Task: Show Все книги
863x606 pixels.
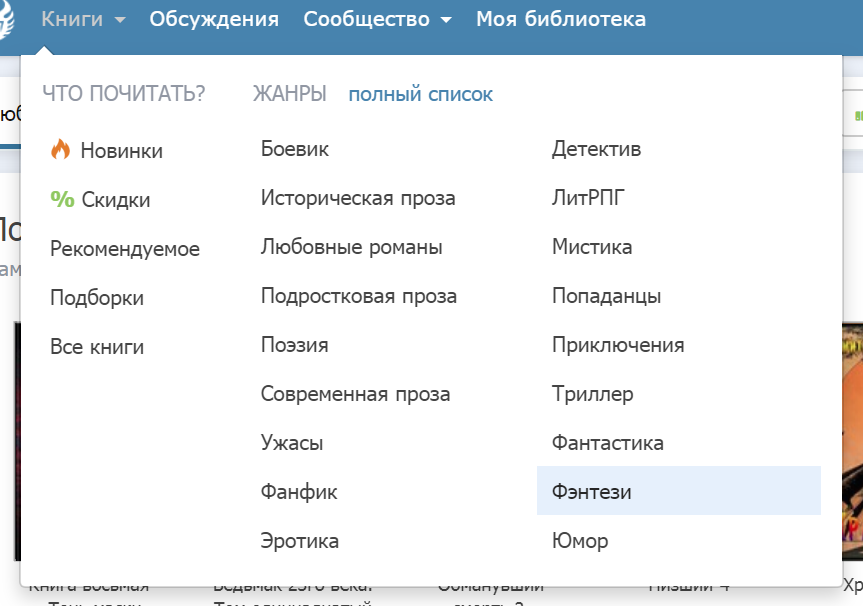Action: (97, 347)
